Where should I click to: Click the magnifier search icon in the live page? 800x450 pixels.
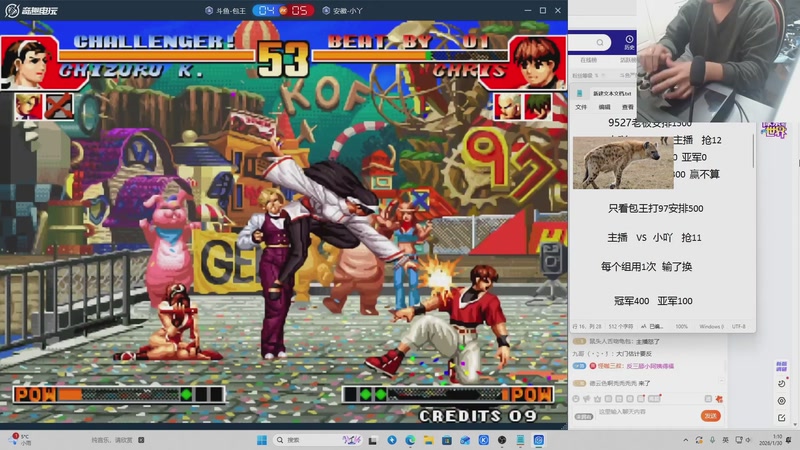[600, 43]
